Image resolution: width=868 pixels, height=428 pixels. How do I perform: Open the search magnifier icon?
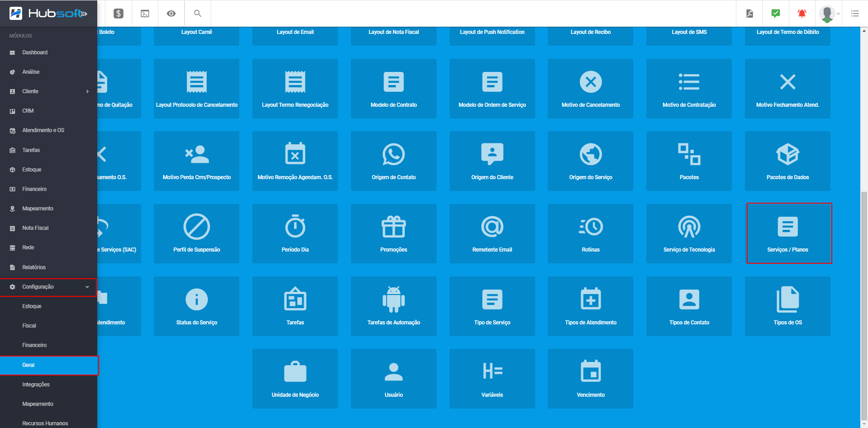pyautogui.click(x=198, y=14)
